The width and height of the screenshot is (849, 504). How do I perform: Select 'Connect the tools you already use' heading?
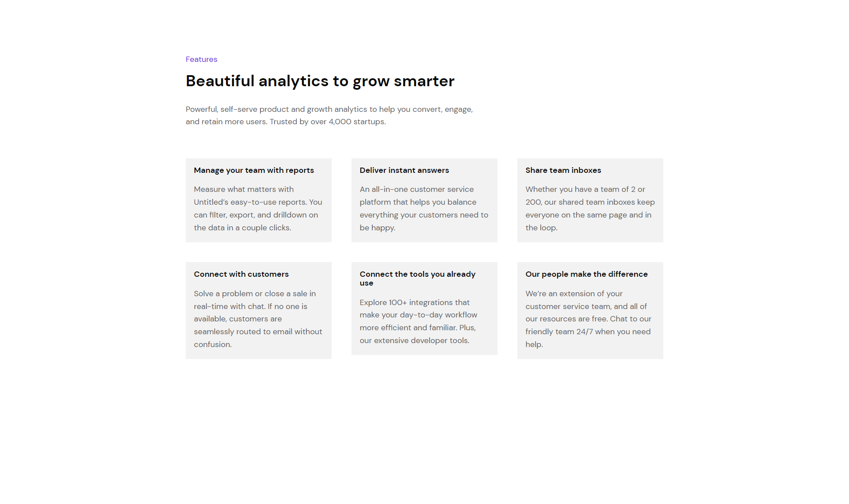(x=417, y=279)
